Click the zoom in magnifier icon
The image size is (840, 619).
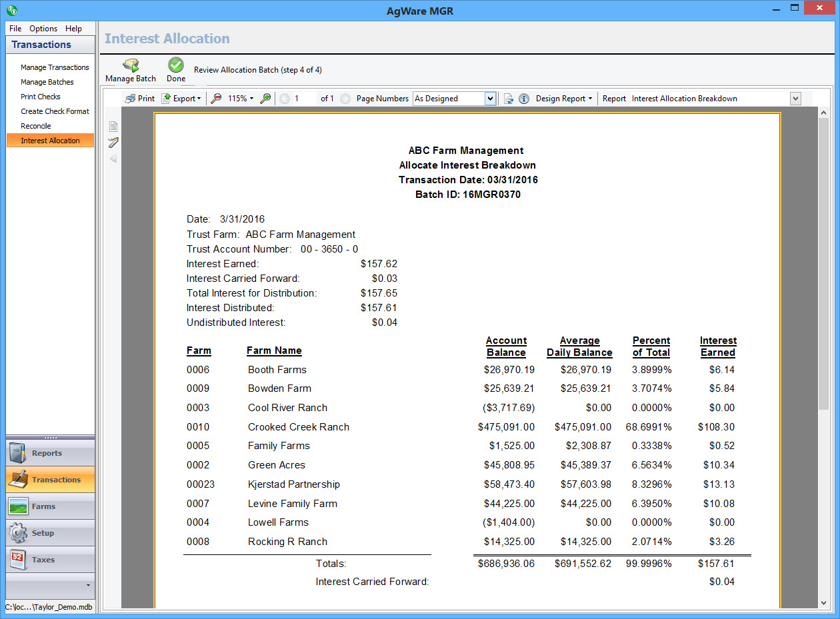(x=265, y=99)
